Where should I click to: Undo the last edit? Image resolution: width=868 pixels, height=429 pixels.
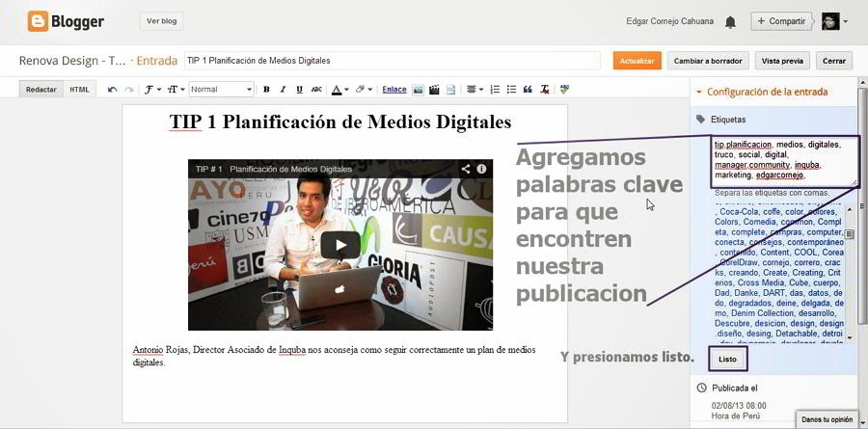coord(113,89)
